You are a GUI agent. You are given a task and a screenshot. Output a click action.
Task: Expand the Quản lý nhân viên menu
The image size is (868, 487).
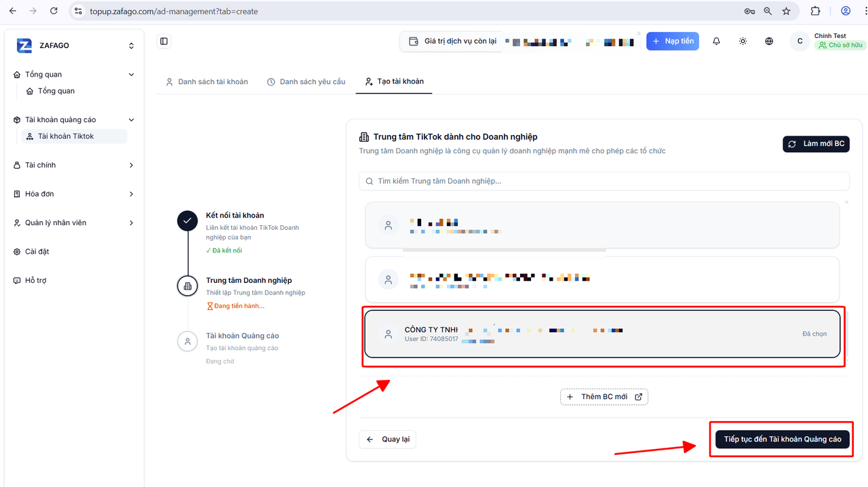[x=132, y=223]
